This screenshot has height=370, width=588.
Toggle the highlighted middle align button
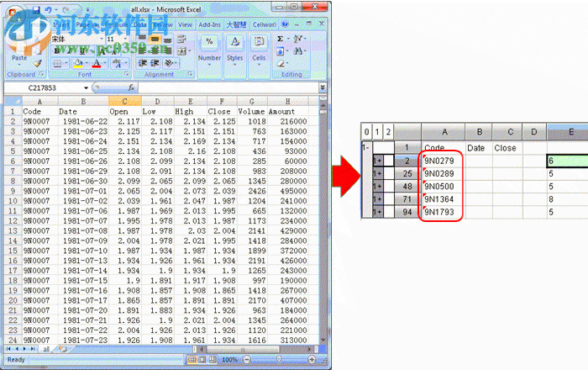[154, 39]
